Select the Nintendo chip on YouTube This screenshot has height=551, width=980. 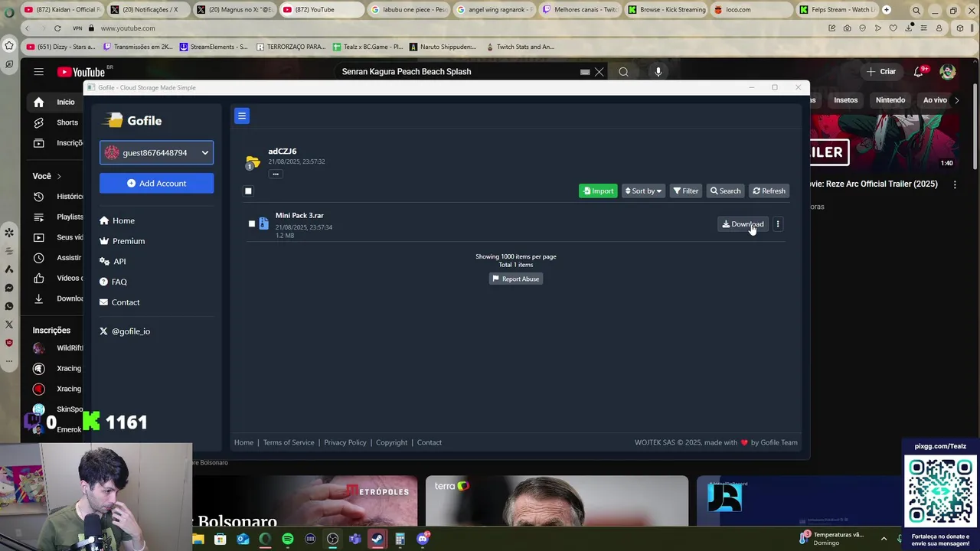pyautogui.click(x=890, y=100)
